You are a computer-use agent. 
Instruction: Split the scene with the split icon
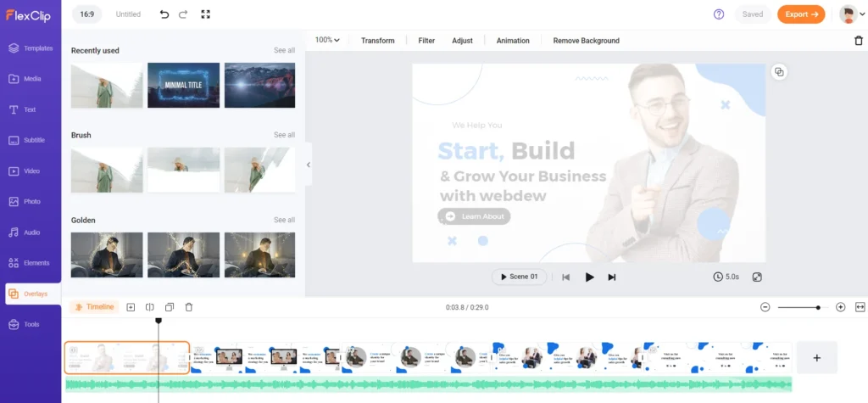click(x=149, y=307)
